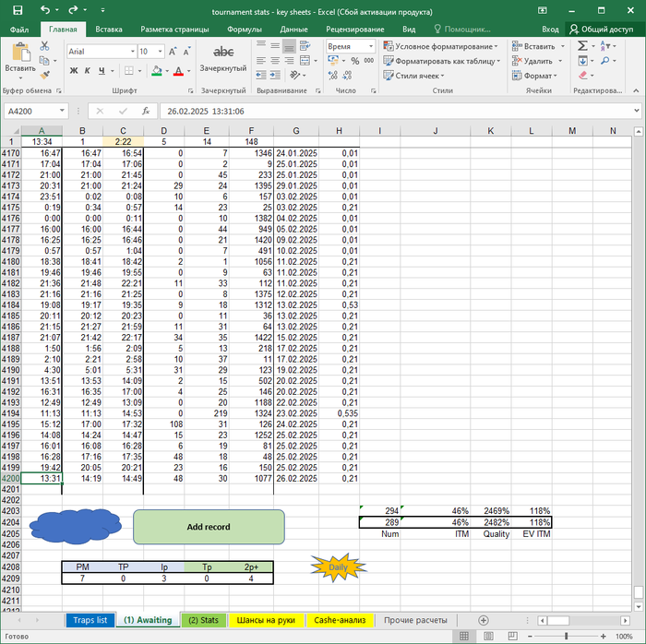Open the font color picker red A
This screenshot has height=644, width=646.
[x=179, y=71]
